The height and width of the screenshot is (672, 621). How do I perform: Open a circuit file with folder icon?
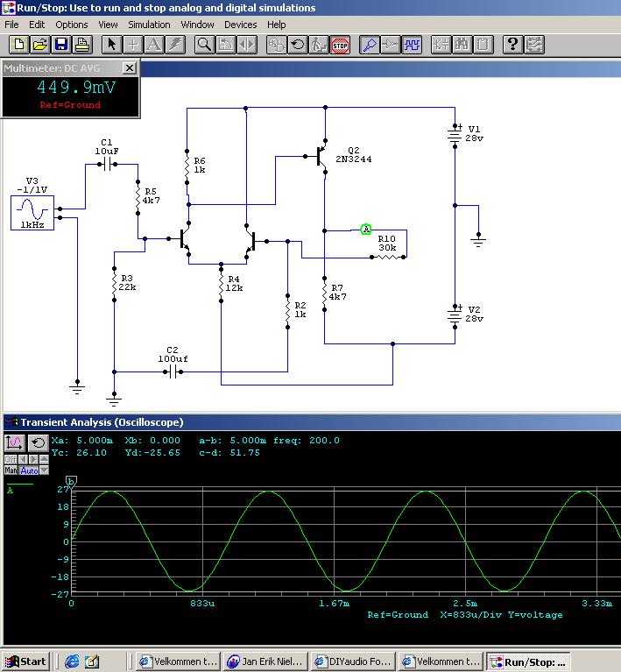tap(40, 45)
